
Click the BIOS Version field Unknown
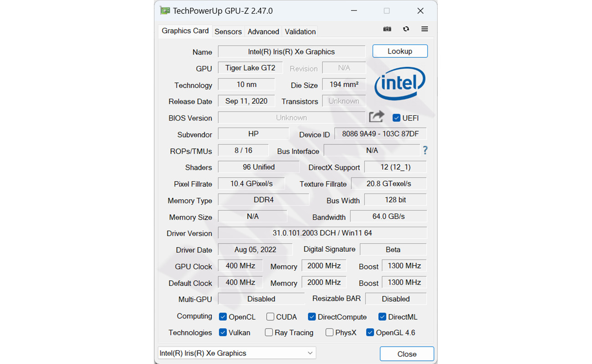291,117
